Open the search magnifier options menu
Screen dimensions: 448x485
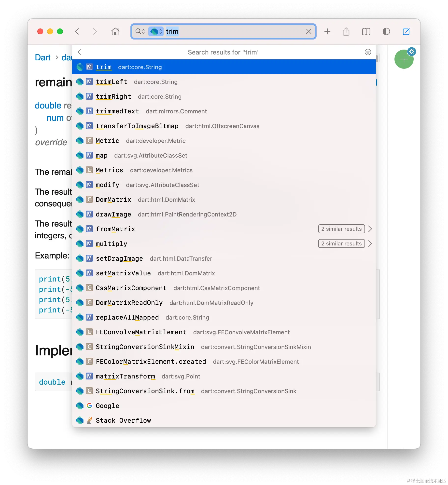[x=140, y=31]
